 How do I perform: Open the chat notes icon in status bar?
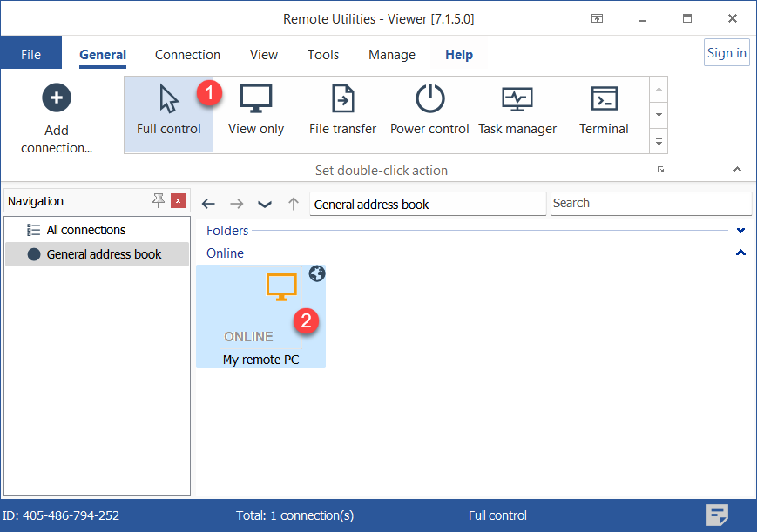click(x=717, y=515)
